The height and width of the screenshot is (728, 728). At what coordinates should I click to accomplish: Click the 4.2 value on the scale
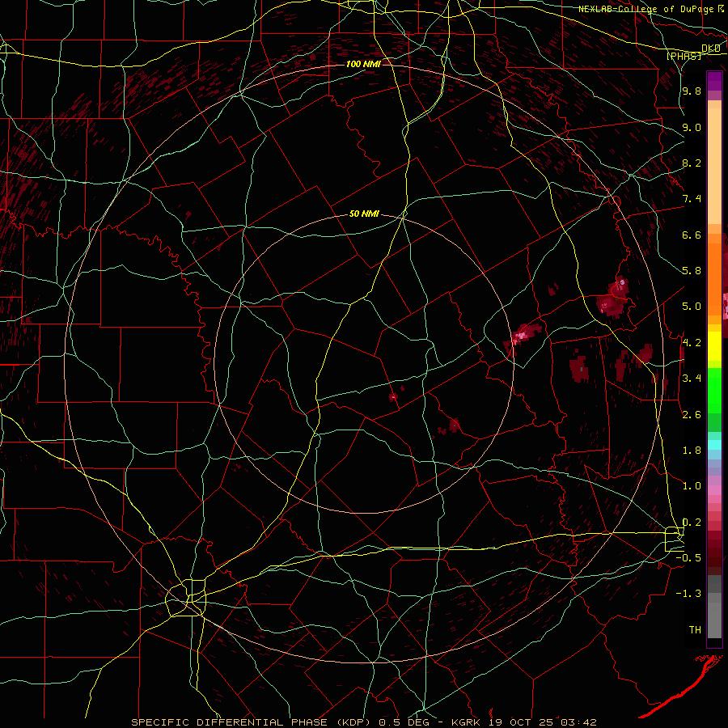(x=692, y=343)
